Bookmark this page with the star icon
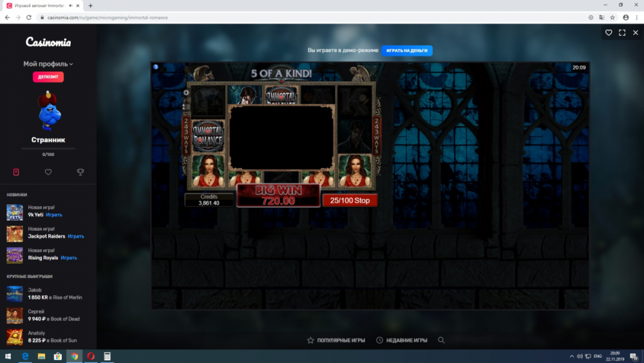 click(x=612, y=17)
